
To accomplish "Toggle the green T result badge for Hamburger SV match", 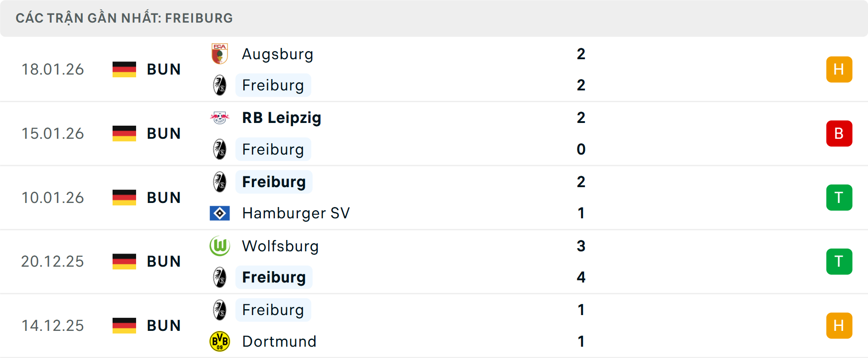I will tap(840, 197).
